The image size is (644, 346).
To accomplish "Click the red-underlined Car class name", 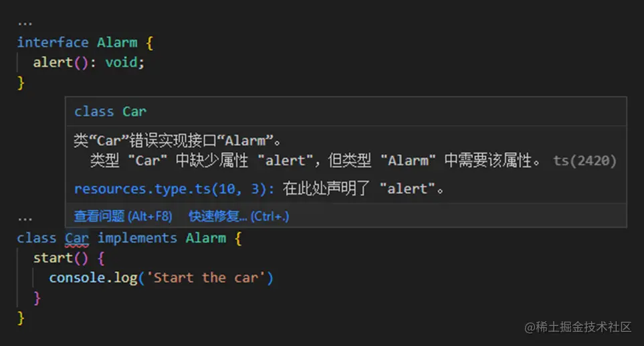I will (x=77, y=238).
